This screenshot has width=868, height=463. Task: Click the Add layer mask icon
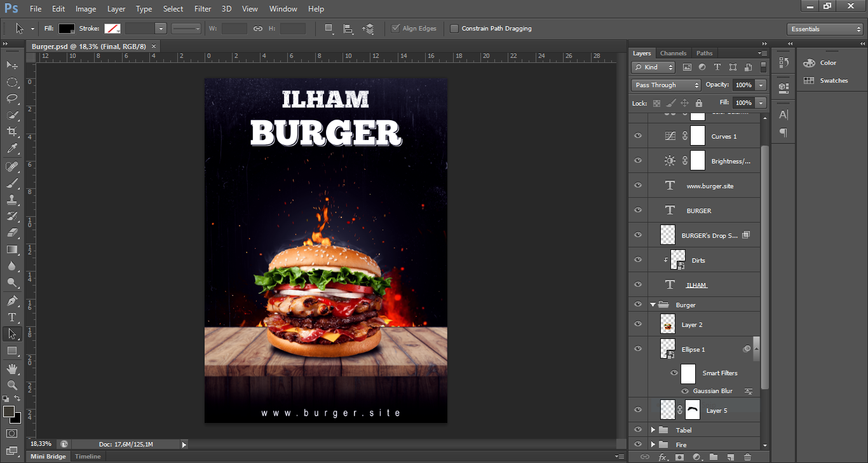tap(679, 457)
